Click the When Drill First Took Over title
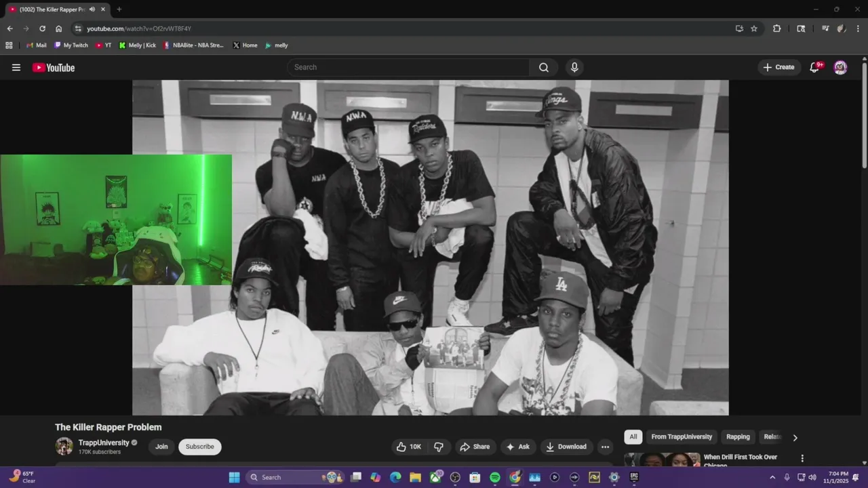The height and width of the screenshot is (488, 868). tap(740, 460)
